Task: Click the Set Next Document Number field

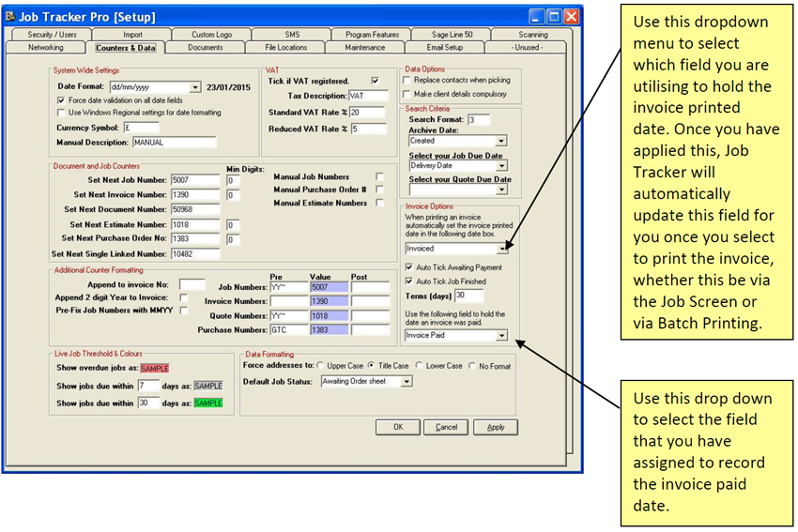Action: click(195, 209)
